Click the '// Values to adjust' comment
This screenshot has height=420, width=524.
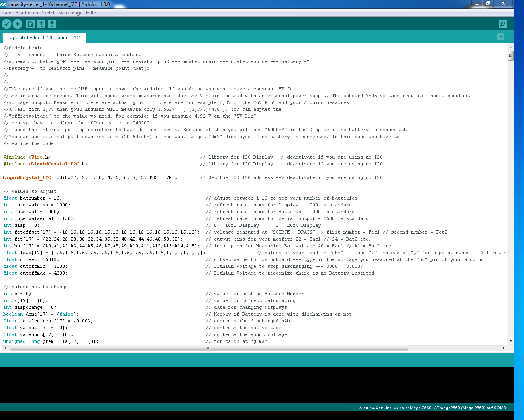tap(30, 191)
